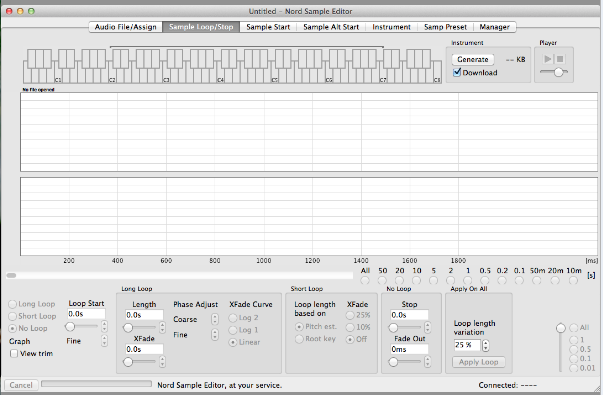
Task: Enable the View trim checkbox
Action: pos(14,353)
